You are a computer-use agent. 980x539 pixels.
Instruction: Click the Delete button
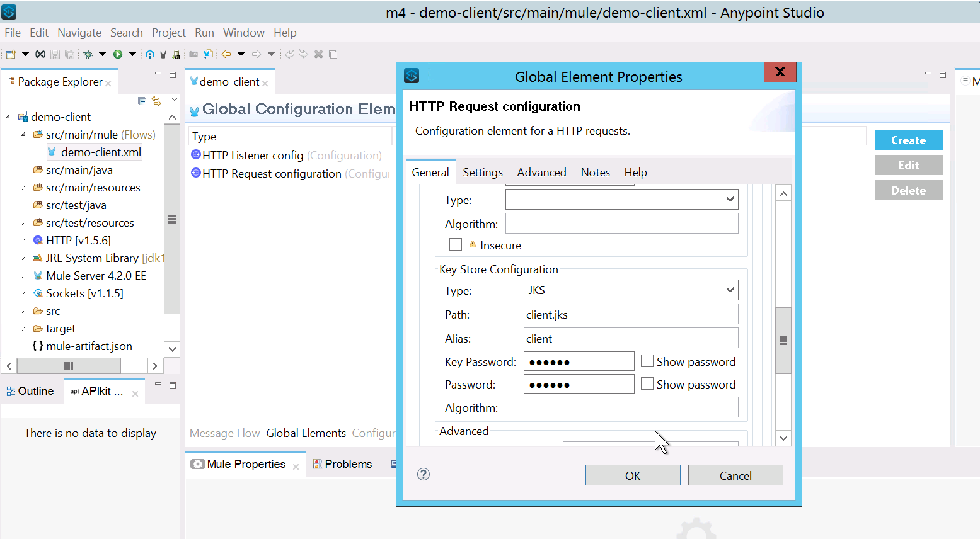point(908,190)
